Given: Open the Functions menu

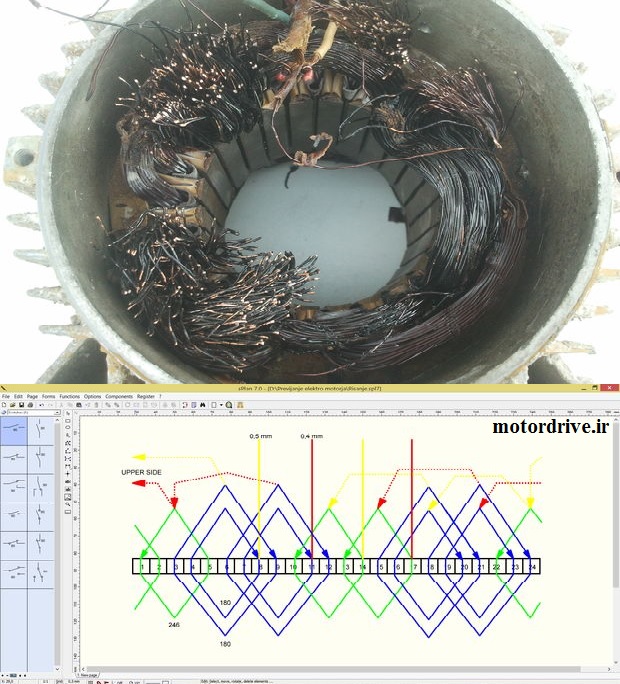Looking at the screenshot, I should 69,397.
